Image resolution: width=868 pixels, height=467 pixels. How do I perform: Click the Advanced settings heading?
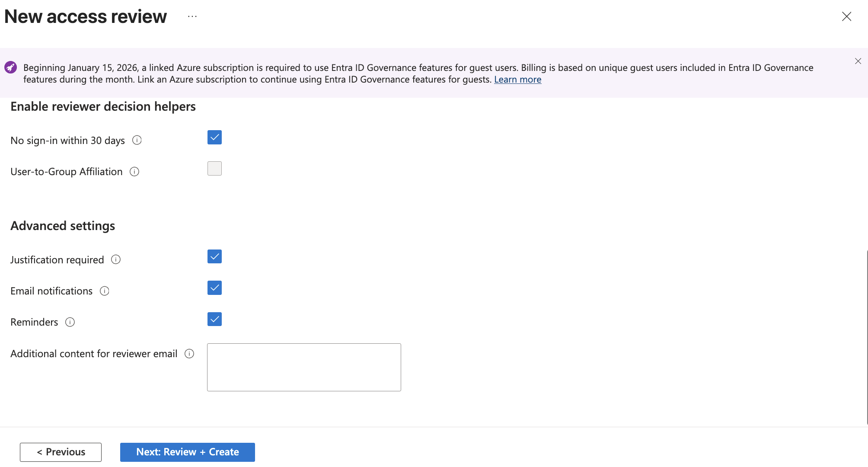63,226
